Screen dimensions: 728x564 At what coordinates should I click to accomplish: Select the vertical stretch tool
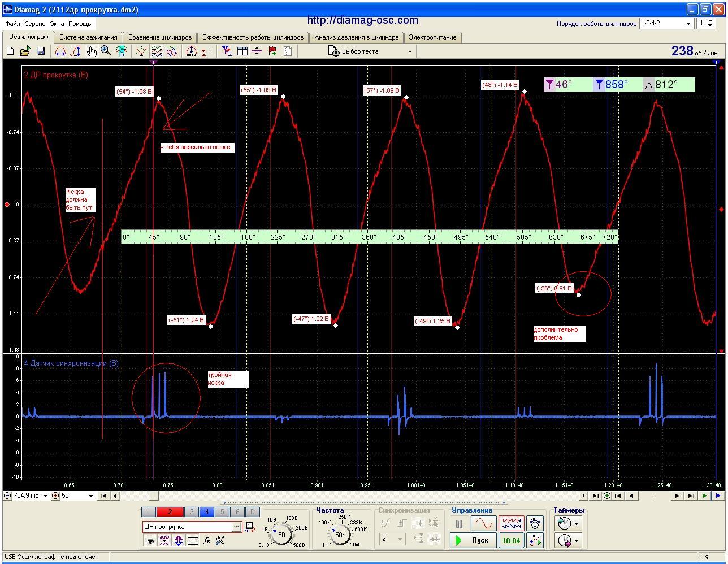76,51
